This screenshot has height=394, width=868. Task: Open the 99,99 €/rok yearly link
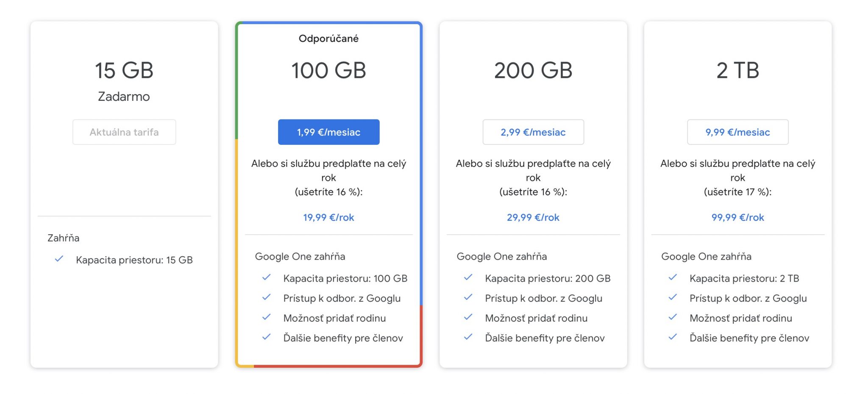[737, 217]
